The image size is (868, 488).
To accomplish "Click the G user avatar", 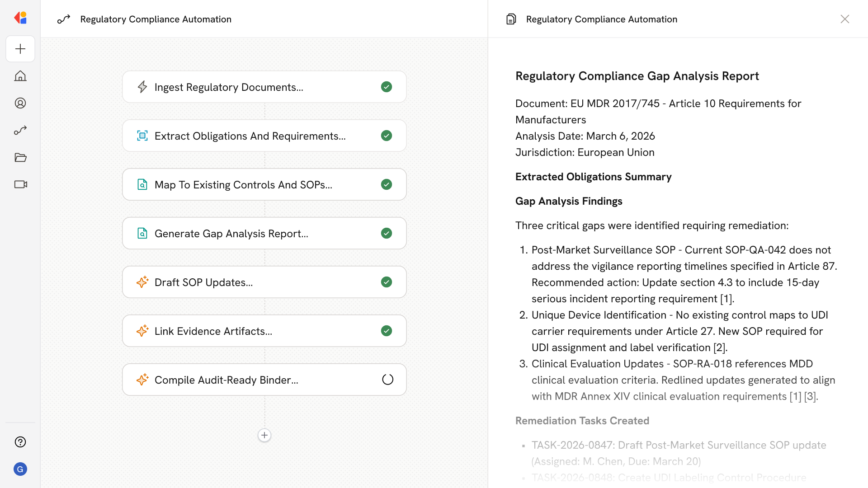I will pyautogui.click(x=20, y=469).
